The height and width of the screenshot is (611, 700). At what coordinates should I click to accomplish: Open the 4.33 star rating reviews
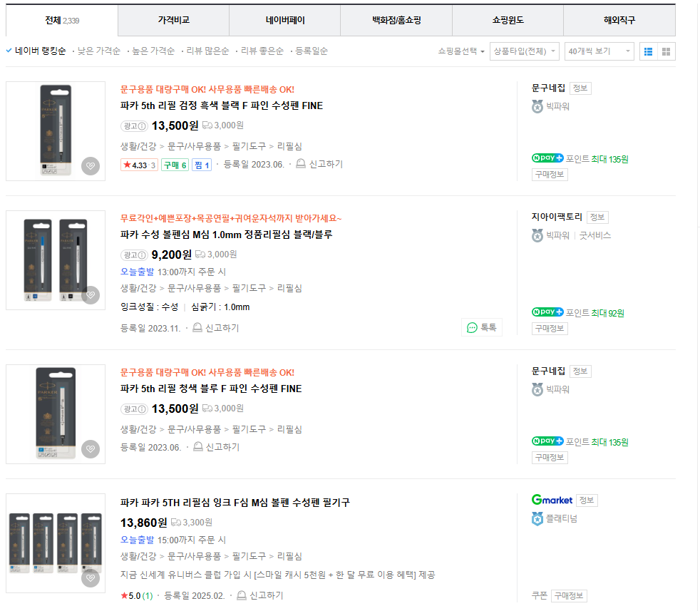(x=139, y=165)
